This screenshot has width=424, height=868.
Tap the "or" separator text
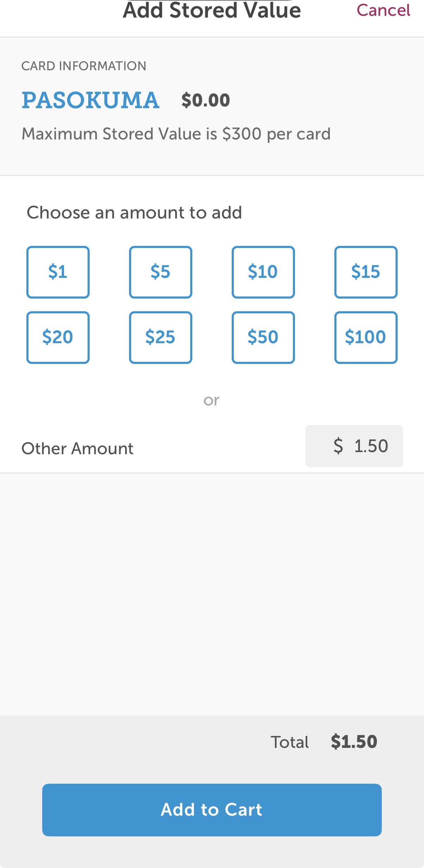coord(211,400)
